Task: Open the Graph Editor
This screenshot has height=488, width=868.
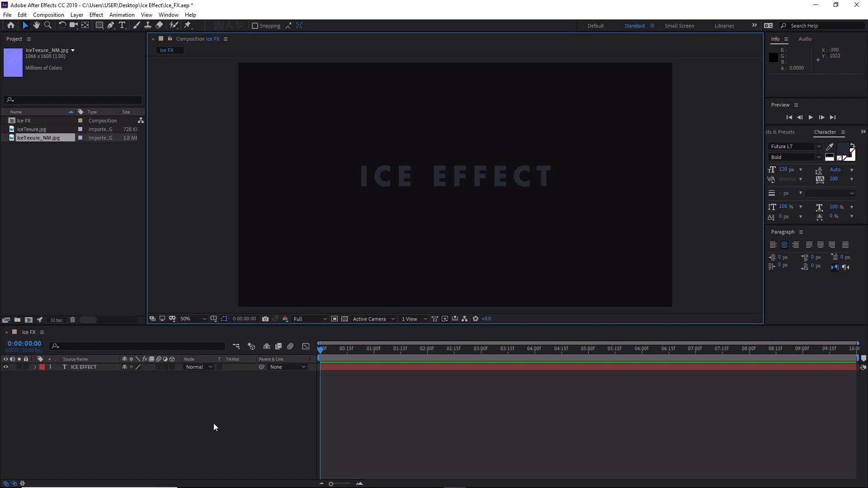Action: point(306,346)
